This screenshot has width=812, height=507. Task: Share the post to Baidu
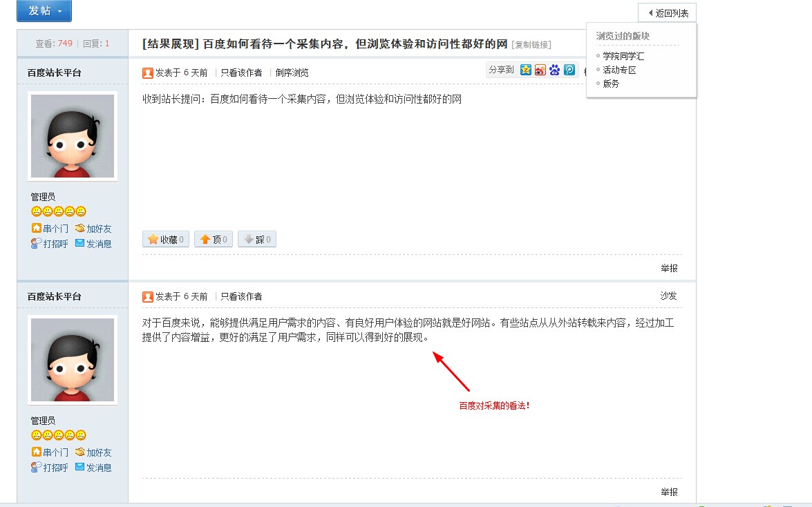[555, 70]
